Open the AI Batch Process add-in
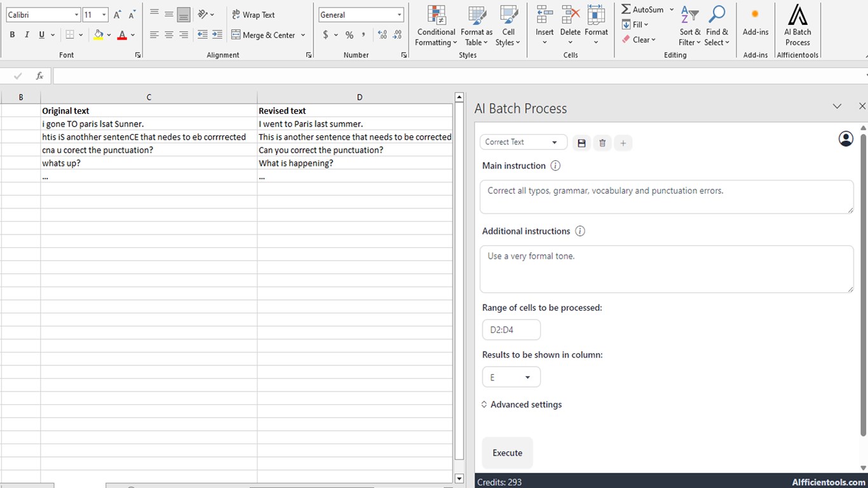Viewport: 868px width, 488px height. [797, 25]
